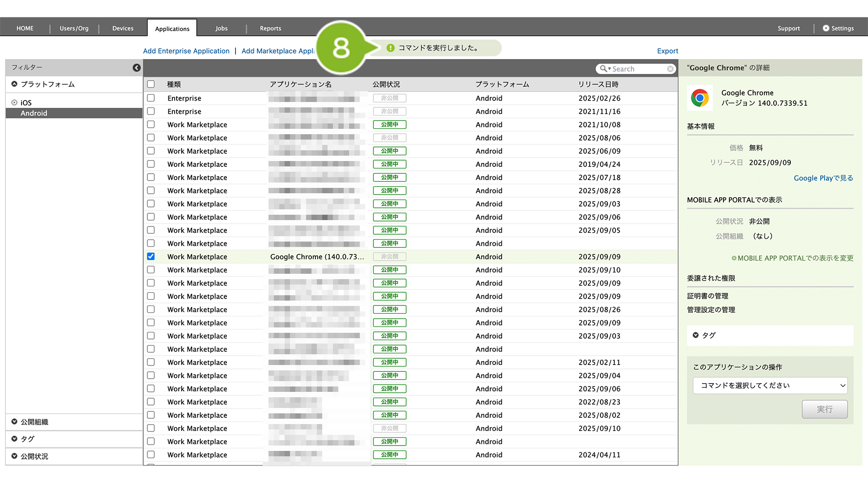Click into the Search input field
Screen dimensions: 868x488
click(638, 69)
